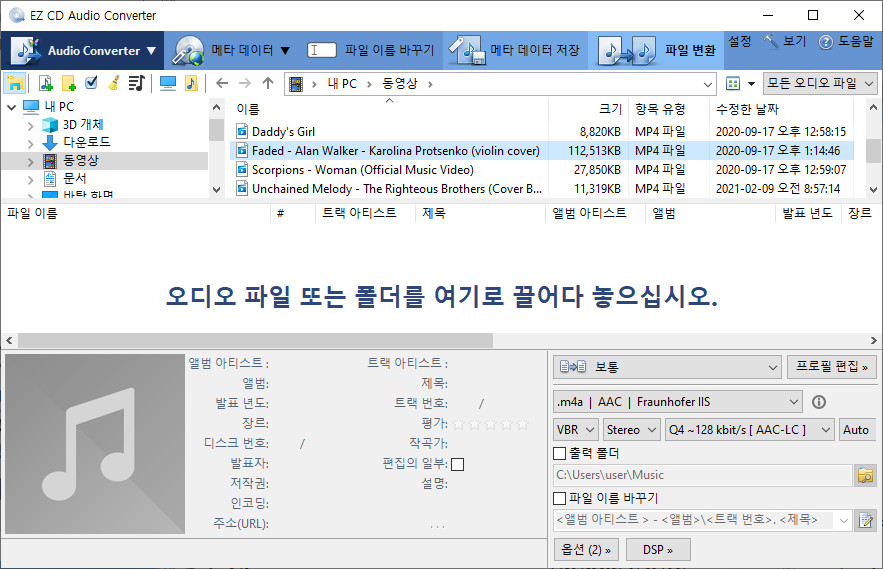Click the save metadata toolbar button
This screenshot has width=883, height=569.
tap(515, 50)
